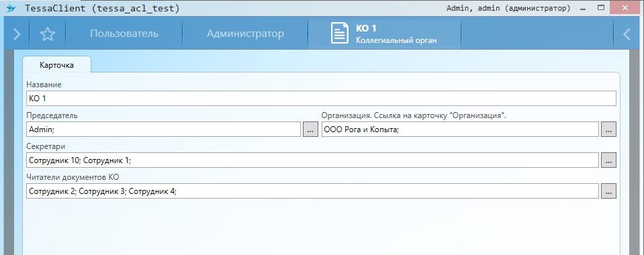Click the Название input field
Viewport: 644px width, 255px height.
(321, 99)
